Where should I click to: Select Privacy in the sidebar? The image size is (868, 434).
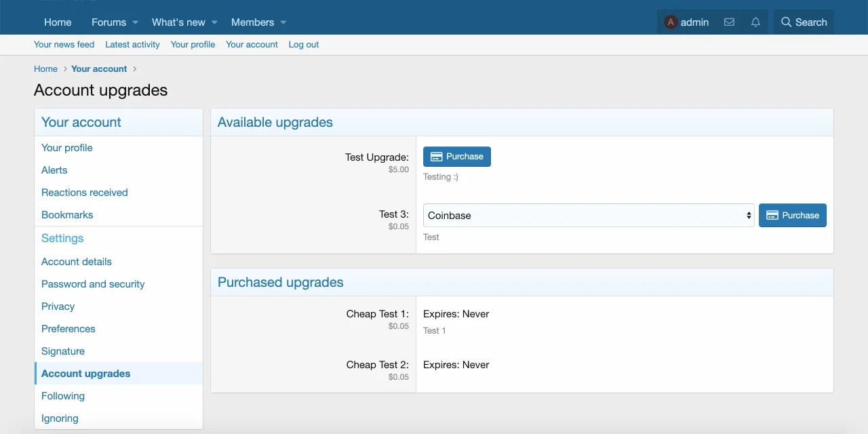tap(58, 307)
